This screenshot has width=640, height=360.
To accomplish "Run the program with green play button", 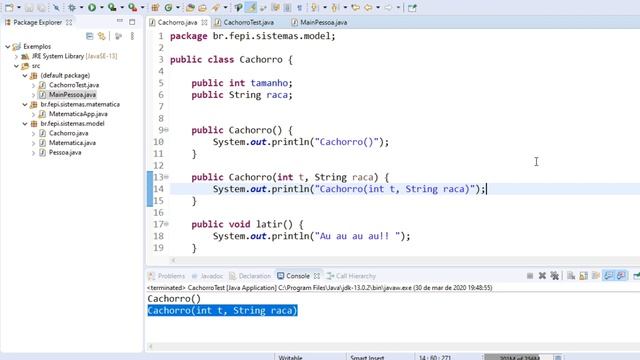I will [x=92, y=7].
